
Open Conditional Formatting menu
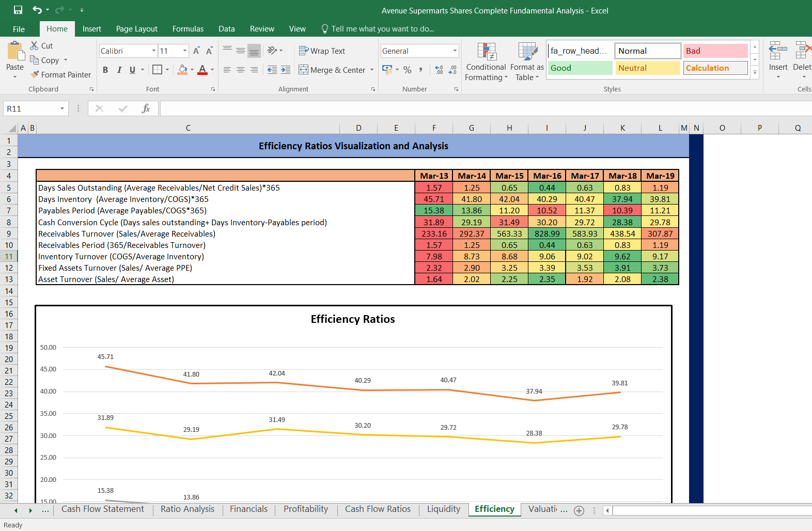coord(486,61)
